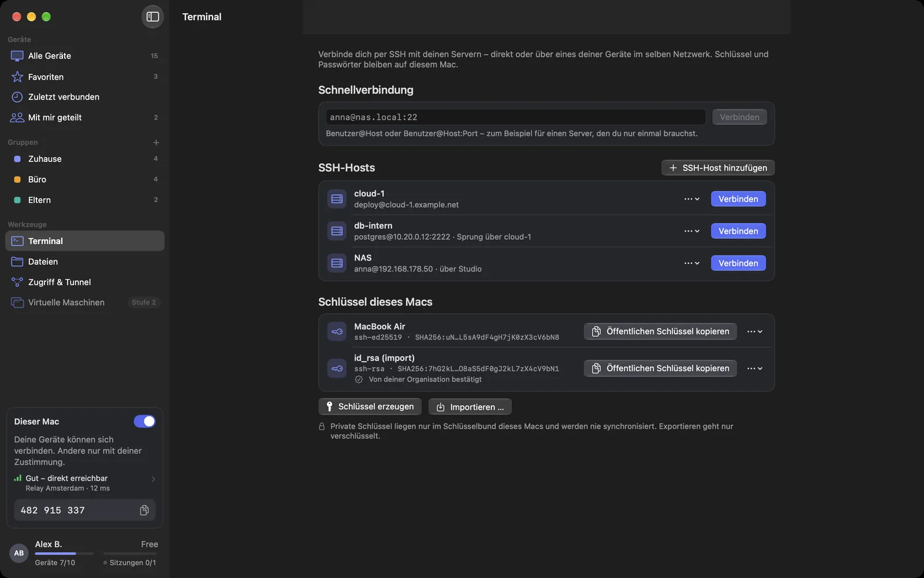Select the Eltern group
The image size is (924, 578).
pyautogui.click(x=85, y=200)
